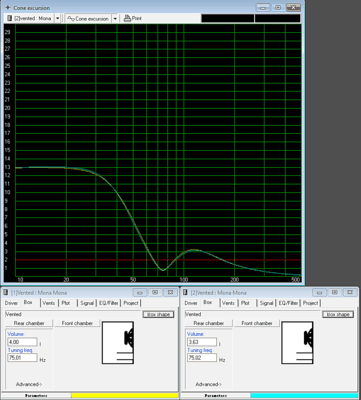Click Tuning freq field showing 75.02
The width and height of the screenshot is (361, 400).
click(202, 358)
